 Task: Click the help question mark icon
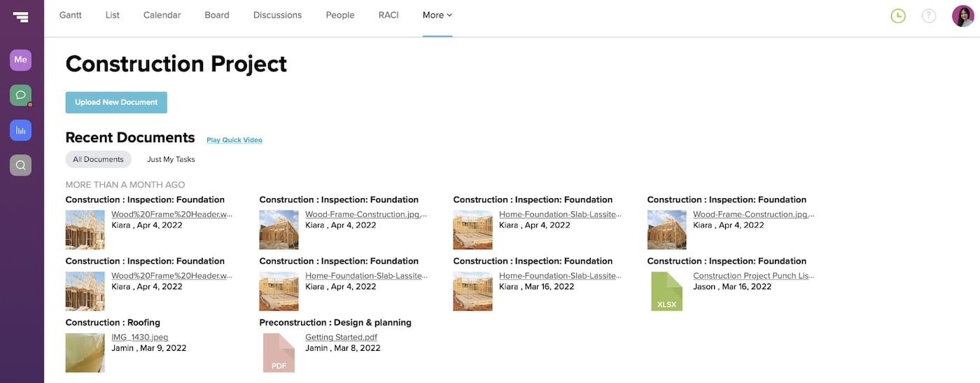[x=929, y=15]
